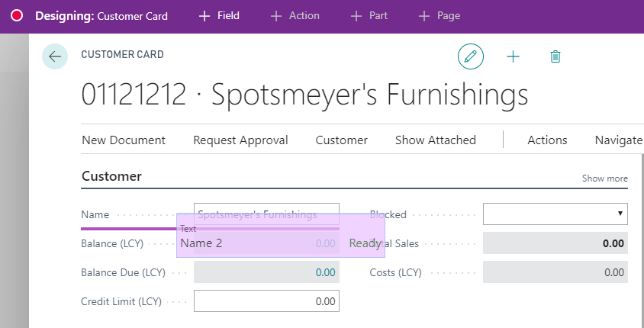644x328 pixels.
Task: Add an Action in designer bar
Action: pos(295,16)
